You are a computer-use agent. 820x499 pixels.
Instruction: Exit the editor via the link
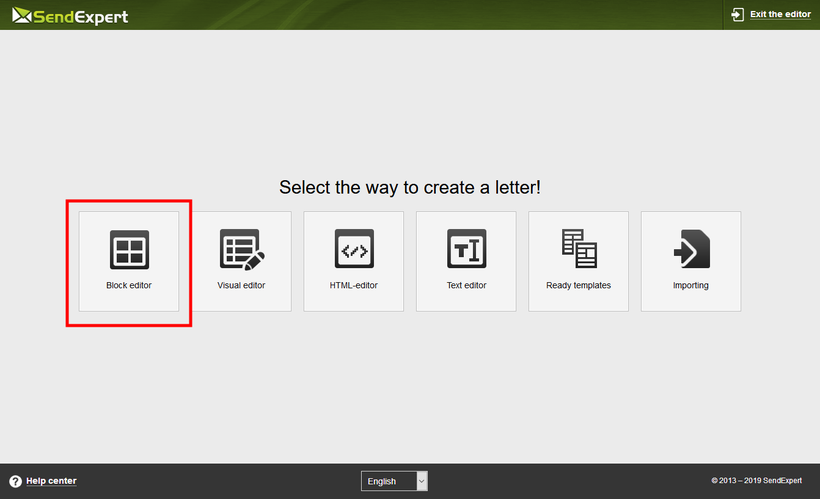coord(780,14)
